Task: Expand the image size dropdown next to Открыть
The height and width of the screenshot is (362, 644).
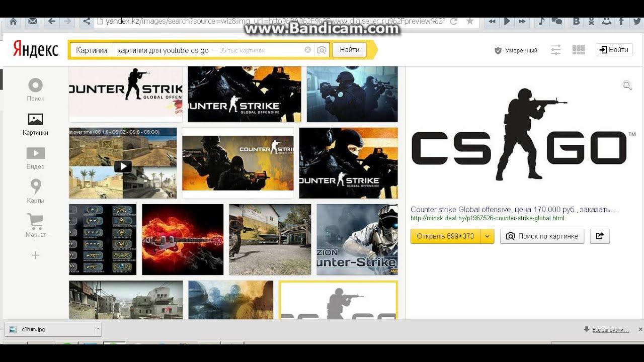Action: point(487,236)
